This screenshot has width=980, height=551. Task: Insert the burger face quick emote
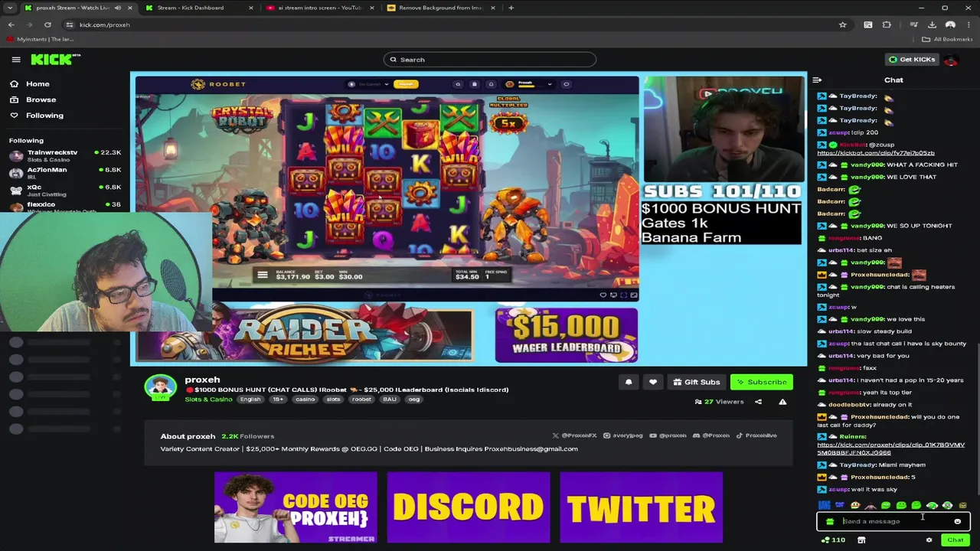coord(855,505)
